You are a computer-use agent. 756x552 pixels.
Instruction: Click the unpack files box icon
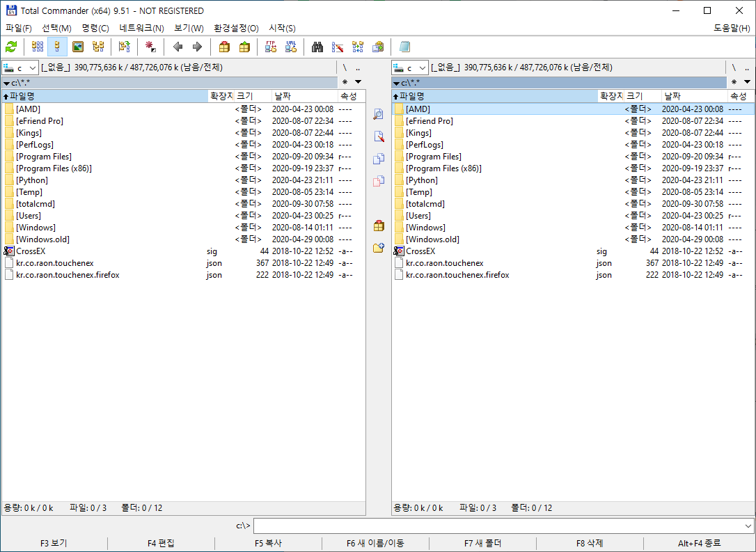[x=244, y=47]
